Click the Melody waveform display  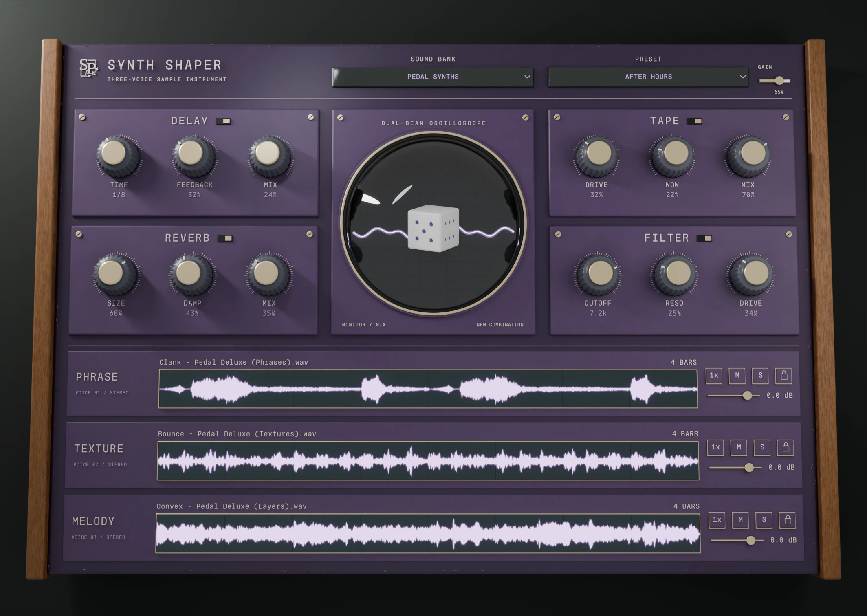point(428,533)
